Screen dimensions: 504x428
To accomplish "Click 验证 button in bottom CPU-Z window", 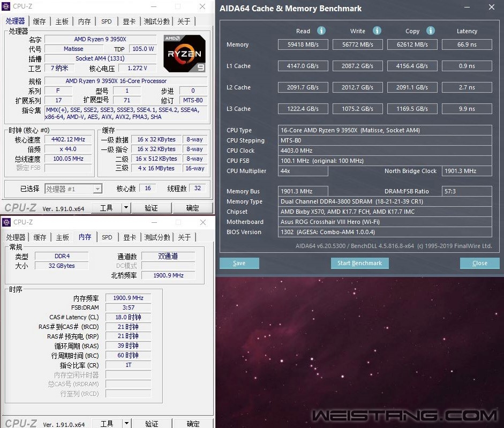I will [x=152, y=424].
